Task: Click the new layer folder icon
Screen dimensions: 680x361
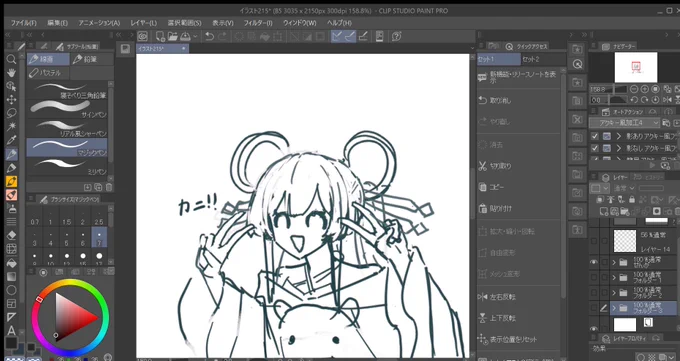Action: (x=625, y=211)
